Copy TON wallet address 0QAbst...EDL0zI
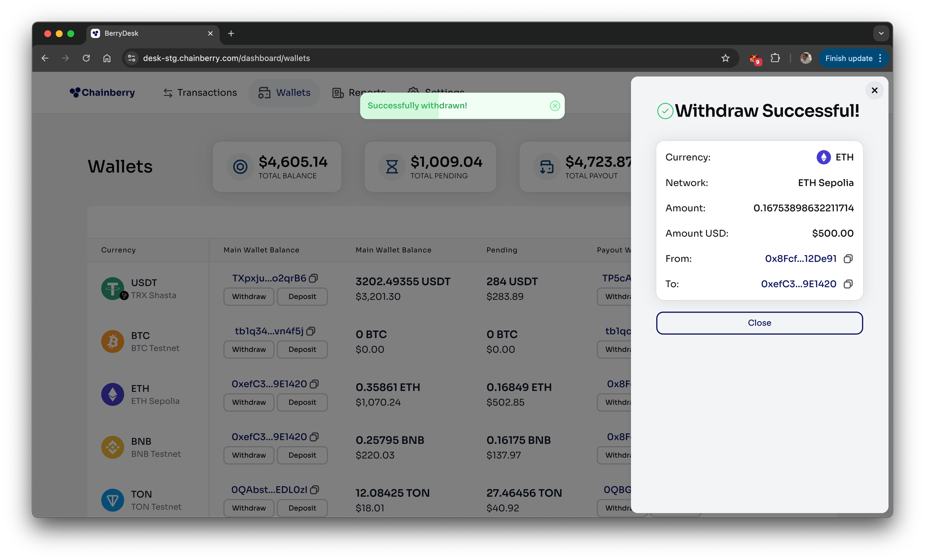The image size is (925, 560). [x=315, y=490]
